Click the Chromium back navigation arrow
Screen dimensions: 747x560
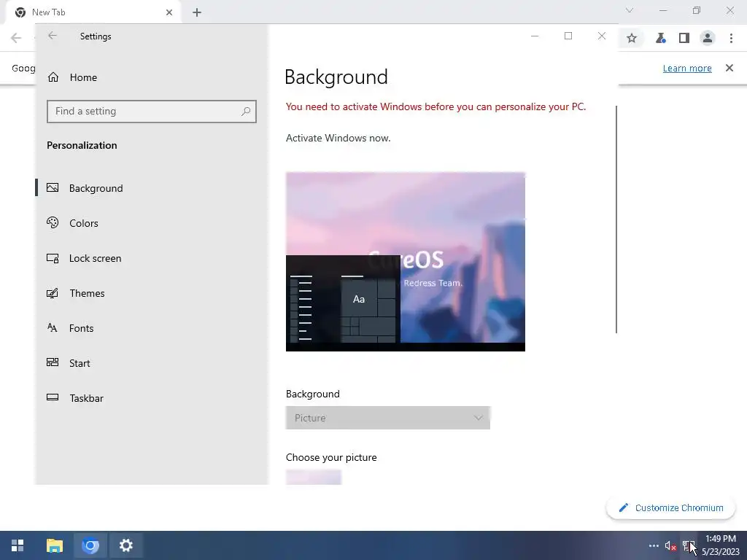pyautogui.click(x=16, y=38)
